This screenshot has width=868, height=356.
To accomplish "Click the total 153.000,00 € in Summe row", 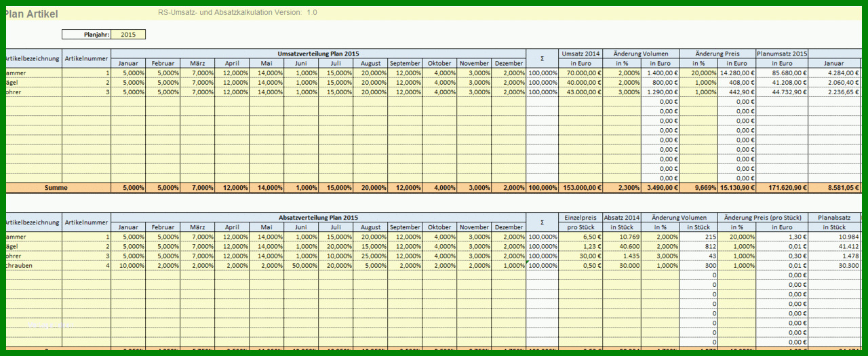I will click(x=580, y=187).
